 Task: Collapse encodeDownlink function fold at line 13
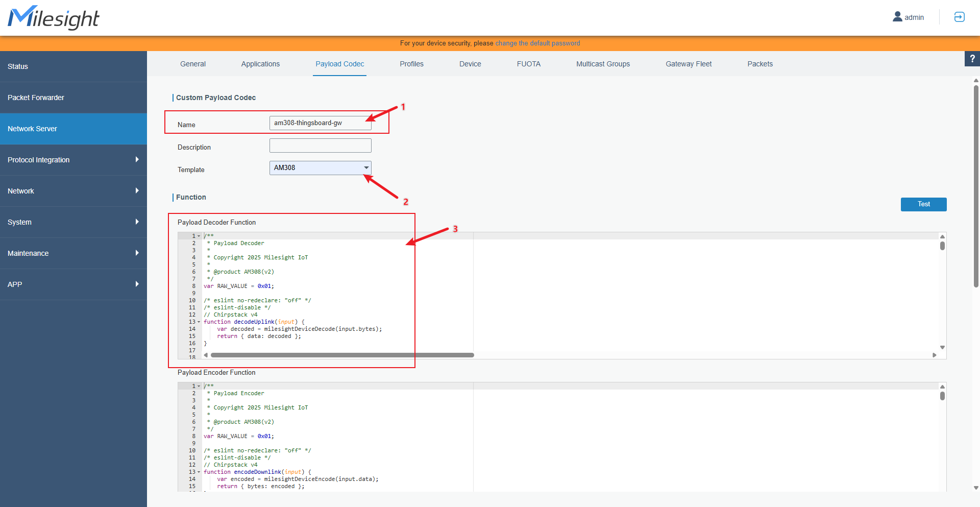click(x=199, y=472)
